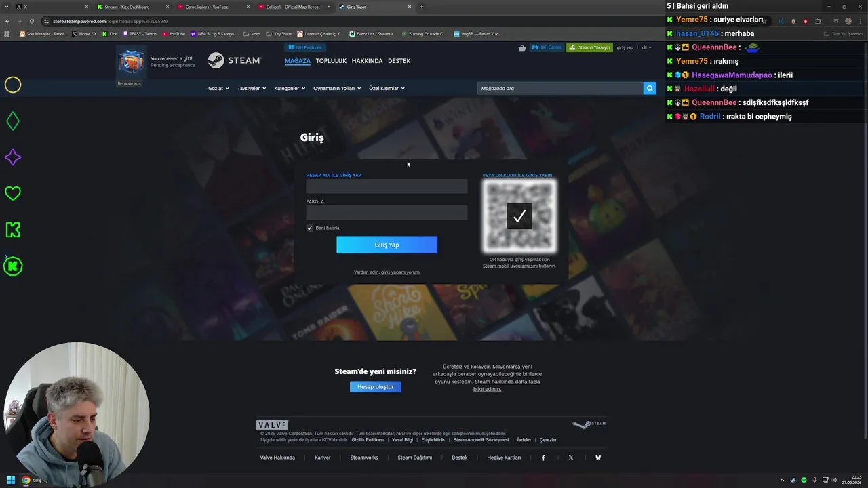Viewport: 868px width, 488px height.
Task: Switch to the GameTrailers YouTube browser tab
Action: 212,7
